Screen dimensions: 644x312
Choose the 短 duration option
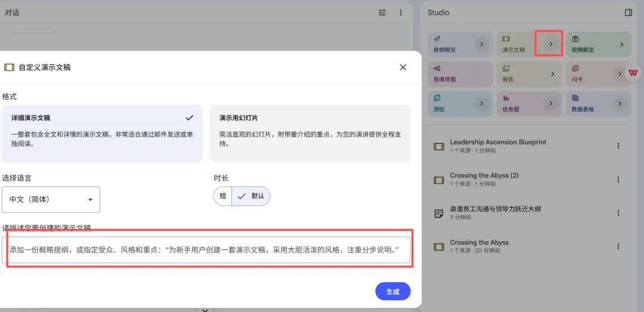[x=223, y=196]
